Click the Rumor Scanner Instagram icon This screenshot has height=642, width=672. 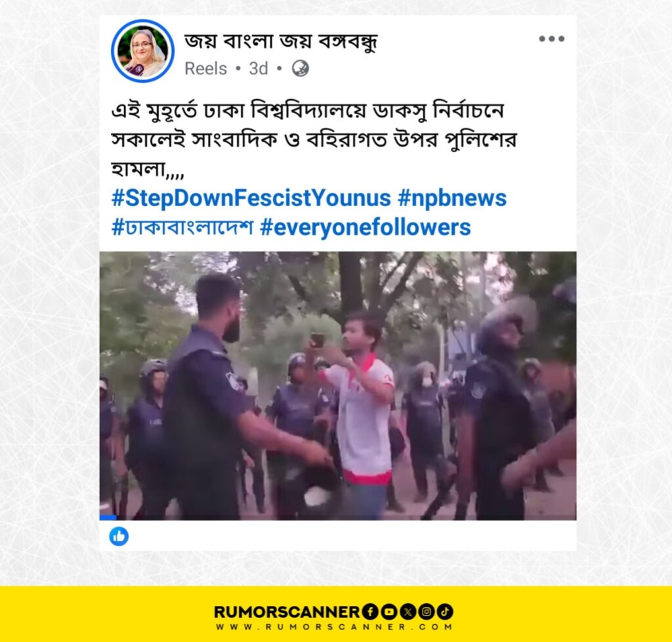pos(427,612)
